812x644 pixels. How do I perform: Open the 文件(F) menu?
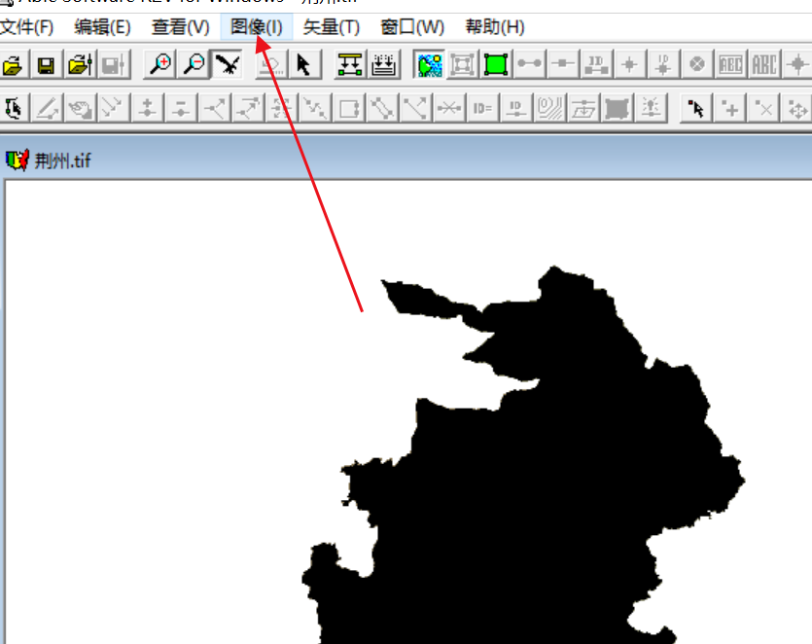click(x=26, y=27)
